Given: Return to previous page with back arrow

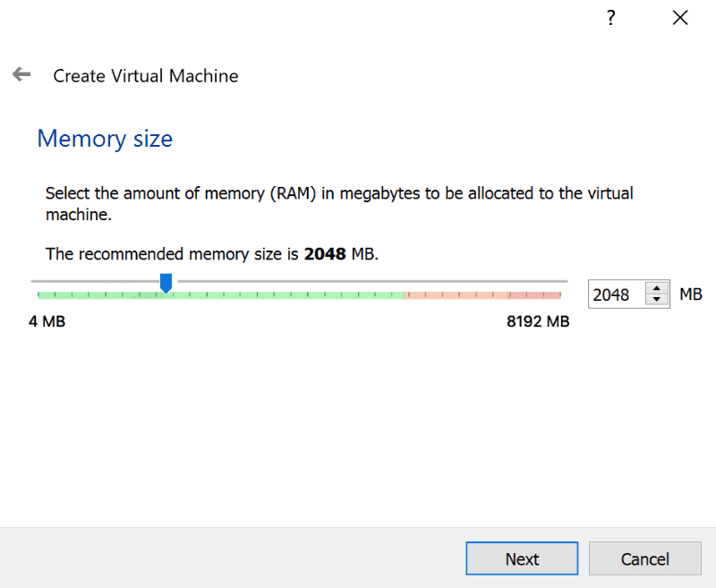Looking at the screenshot, I should [21, 74].
